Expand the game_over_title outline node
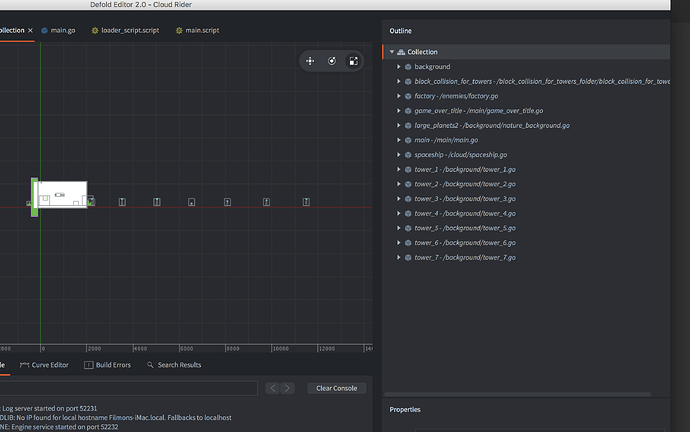Viewport: 690px width, 432px height. click(399, 111)
